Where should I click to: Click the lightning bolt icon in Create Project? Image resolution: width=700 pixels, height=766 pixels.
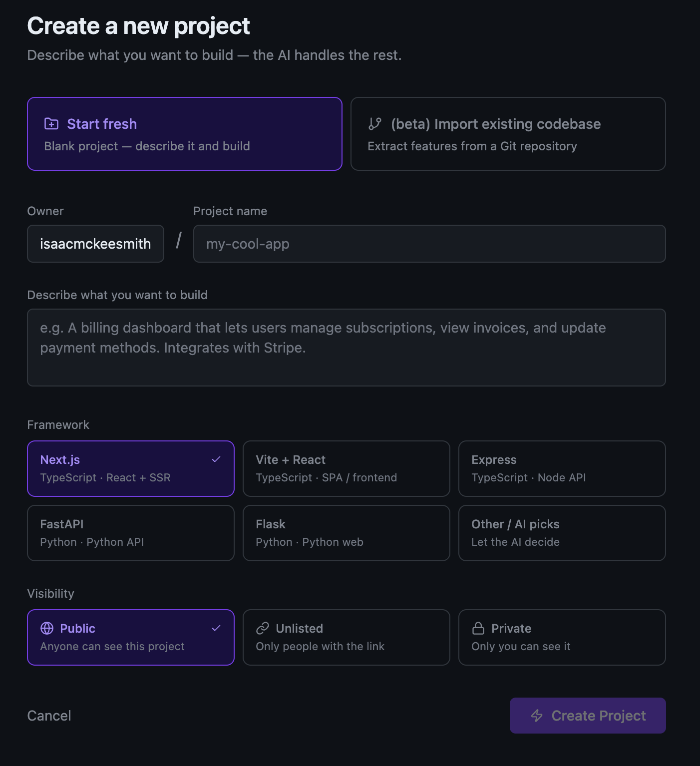536,716
